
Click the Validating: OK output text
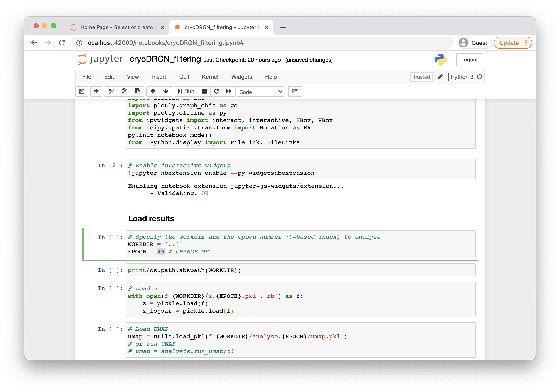(179, 193)
